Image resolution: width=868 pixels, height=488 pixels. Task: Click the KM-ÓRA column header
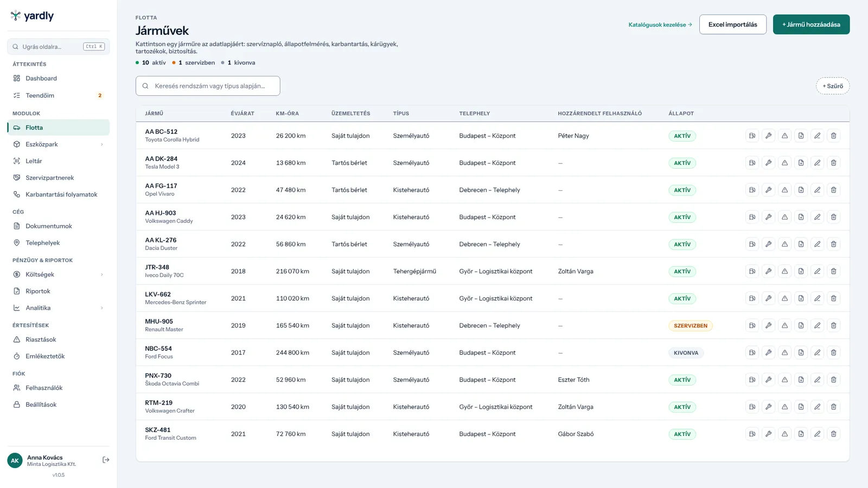pyautogui.click(x=287, y=113)
